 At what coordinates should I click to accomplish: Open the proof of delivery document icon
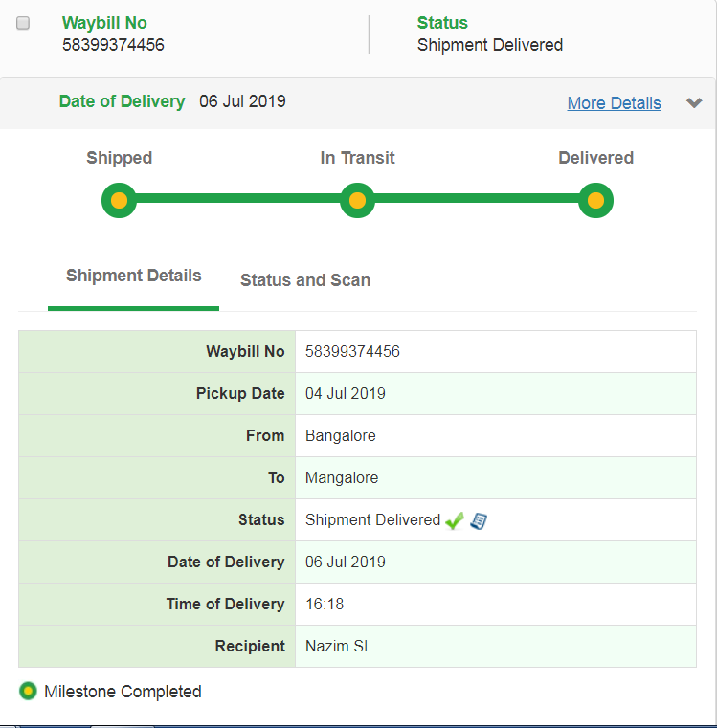tap(479, 520)
